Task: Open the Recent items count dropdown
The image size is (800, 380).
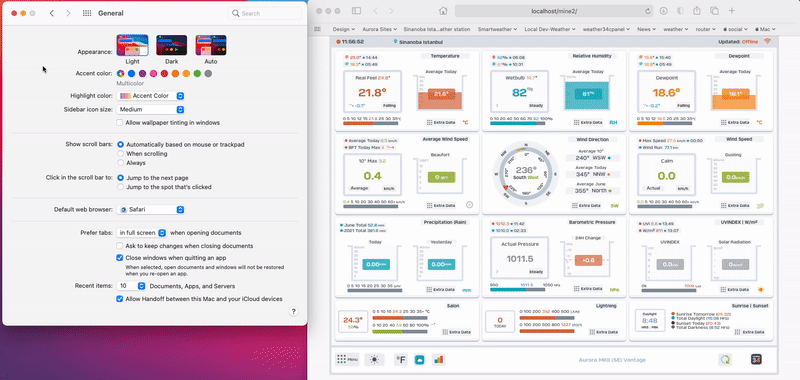Action: 132,286
